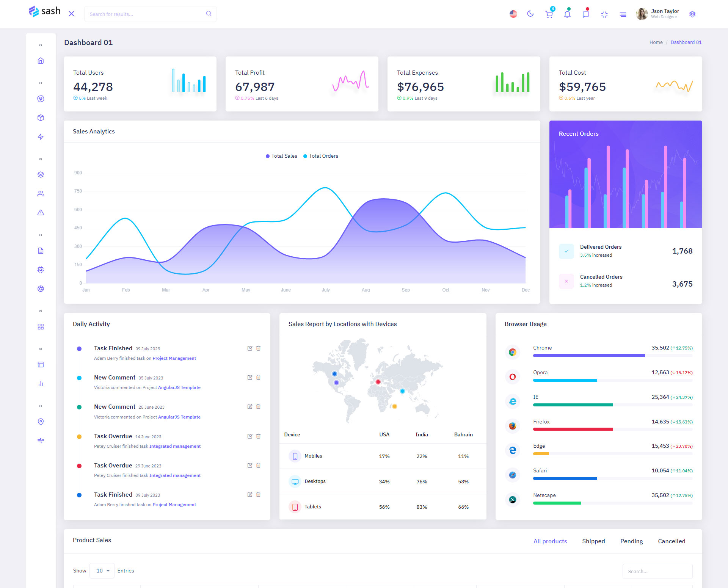
Task: Open the language flag selector
Action: pyautogui.click(x=513, y=14)
